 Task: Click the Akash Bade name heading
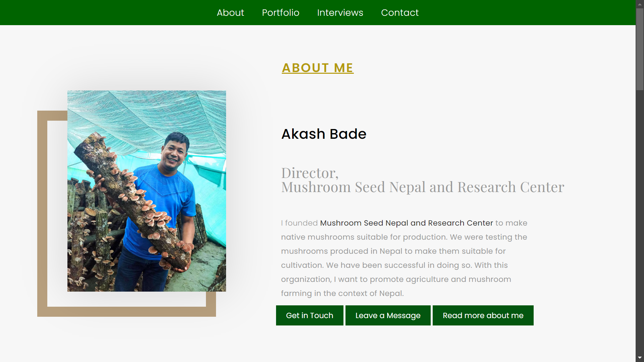click(x=324, y=134)
